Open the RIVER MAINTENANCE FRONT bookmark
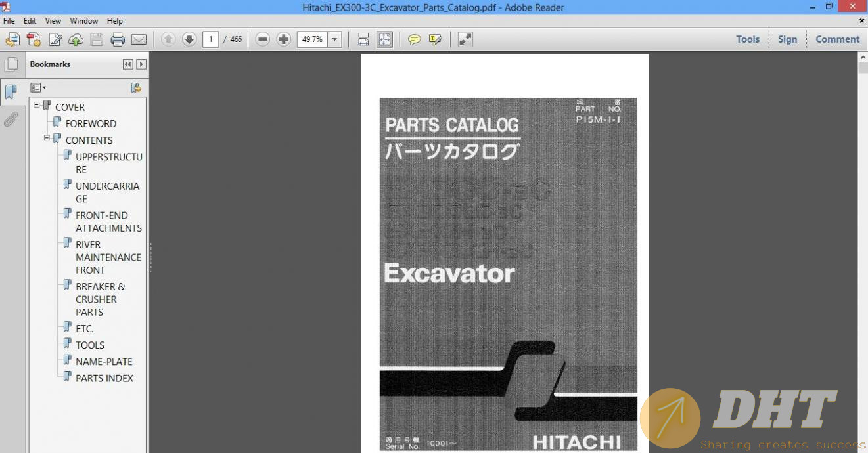This screenshot has height=453, width=868. tap(108, 257)
